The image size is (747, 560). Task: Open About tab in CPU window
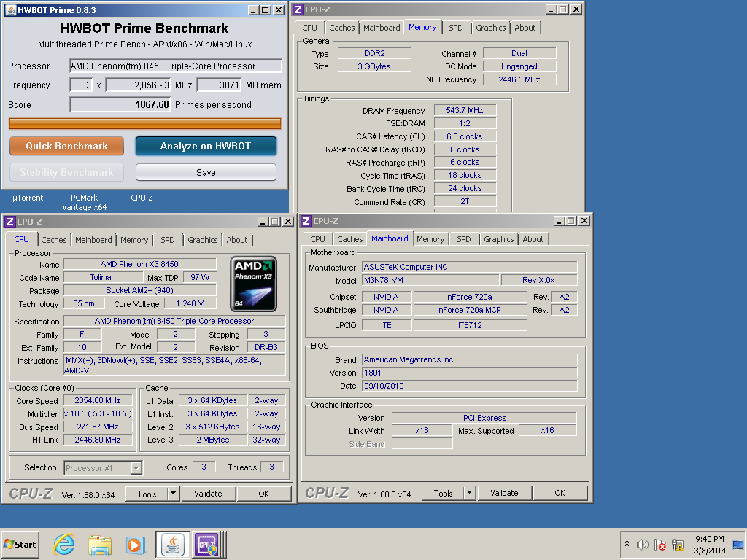[237, 240]
